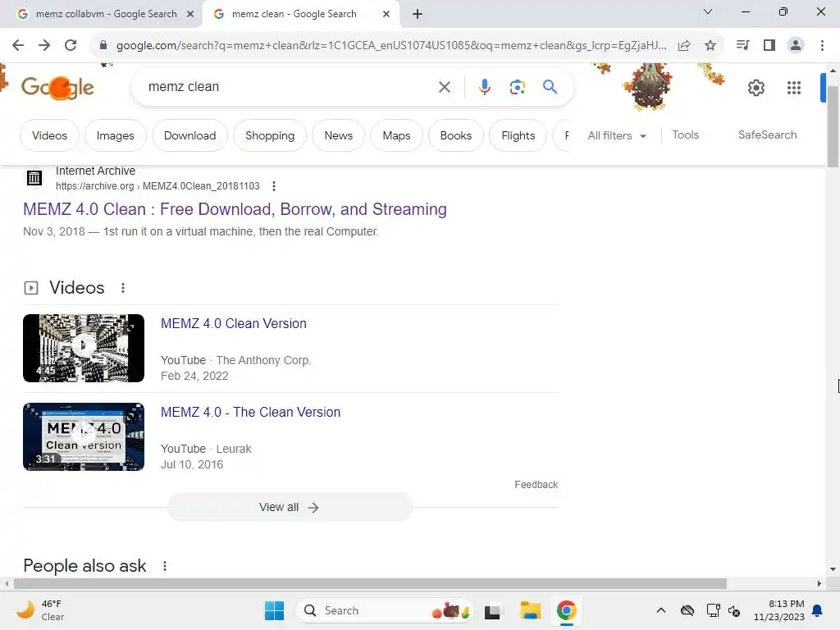840x630 pixels.
Task: Switch to Maps results
Action: coord(396,135)
